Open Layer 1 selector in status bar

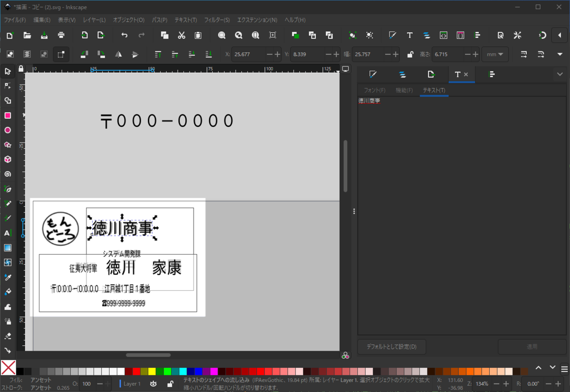[x=132, y=383]
